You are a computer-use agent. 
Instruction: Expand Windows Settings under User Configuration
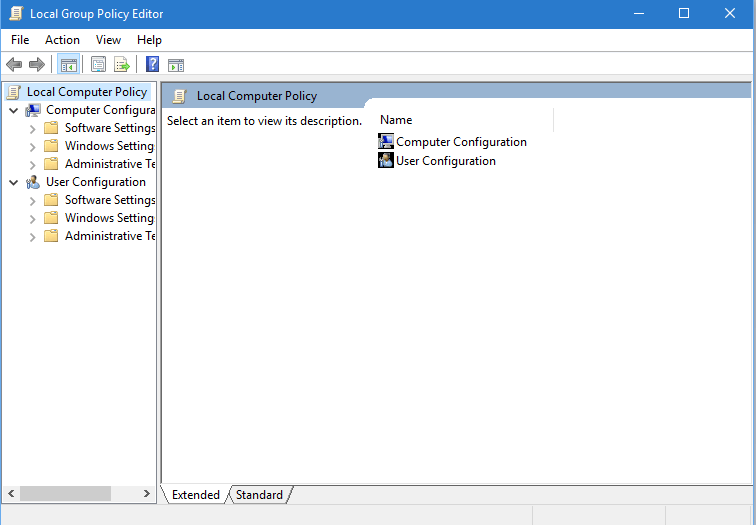coord(32,219)
